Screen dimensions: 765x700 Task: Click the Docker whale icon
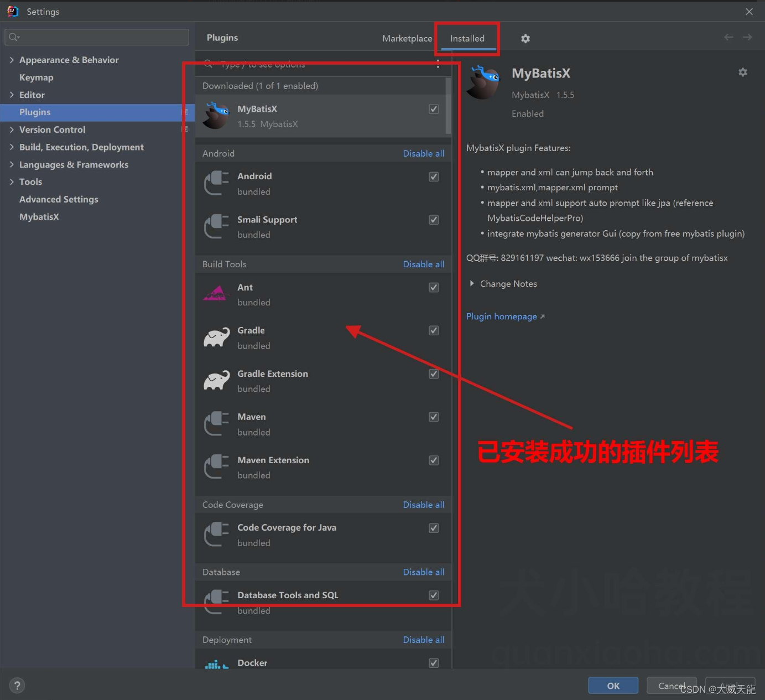(216, 664)
